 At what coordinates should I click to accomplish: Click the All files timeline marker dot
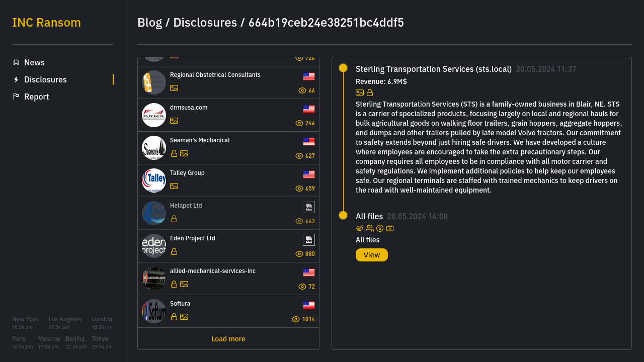coord(343,215)
